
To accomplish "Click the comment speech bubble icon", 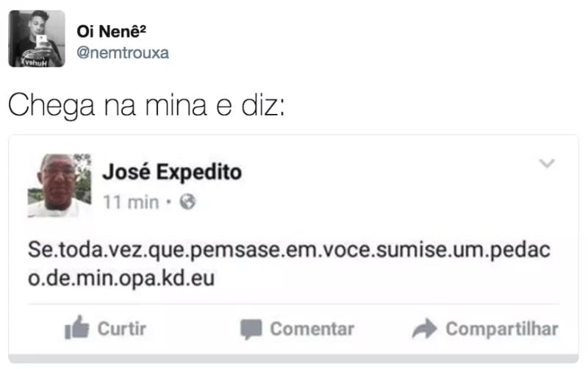I will 251,329.
